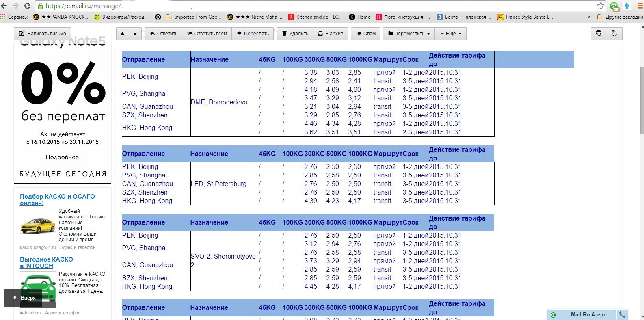The height and width of the screenshot is (320, 644).
Task: Open the Kitchenland.de bookmark
Action: click(315, 17)
